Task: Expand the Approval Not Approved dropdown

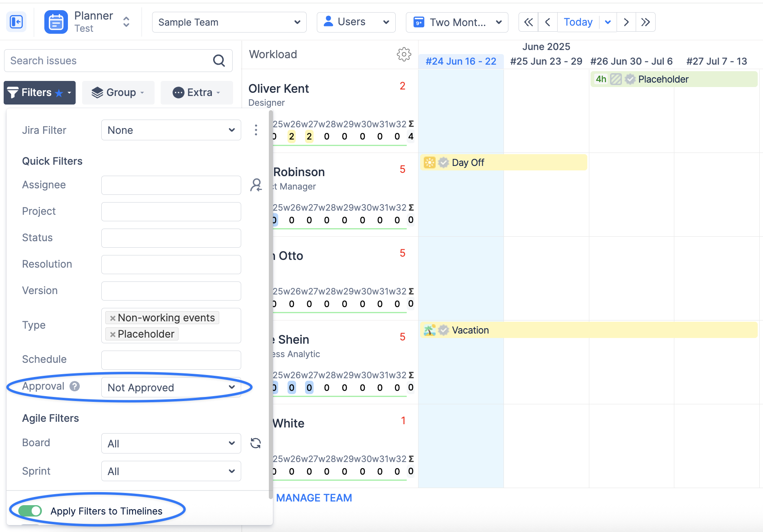Action: click(171, 388)
